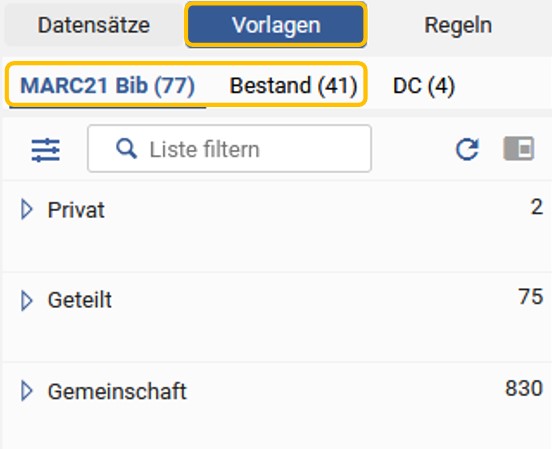Refresh the template list

(467, 149)
